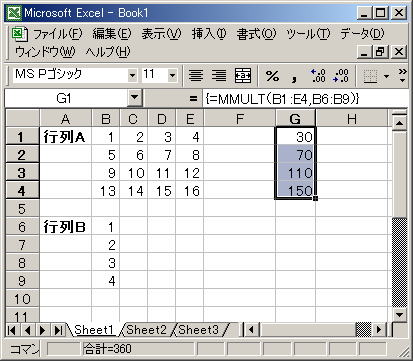Click cell with text 行列A
Viewport: 413px width, 361px height.
tap(65, 137)
